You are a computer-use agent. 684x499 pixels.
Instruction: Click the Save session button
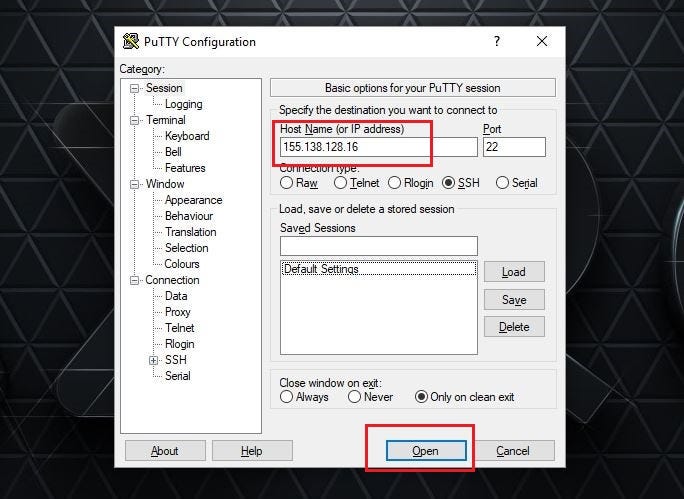coord(514,300)
